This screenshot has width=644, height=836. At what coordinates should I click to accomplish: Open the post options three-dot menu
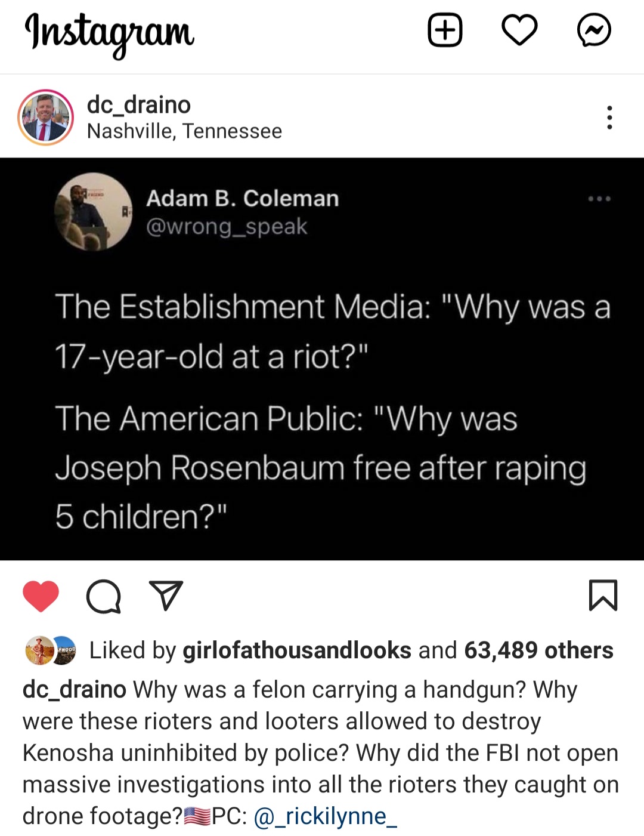[x=609, y=118]
